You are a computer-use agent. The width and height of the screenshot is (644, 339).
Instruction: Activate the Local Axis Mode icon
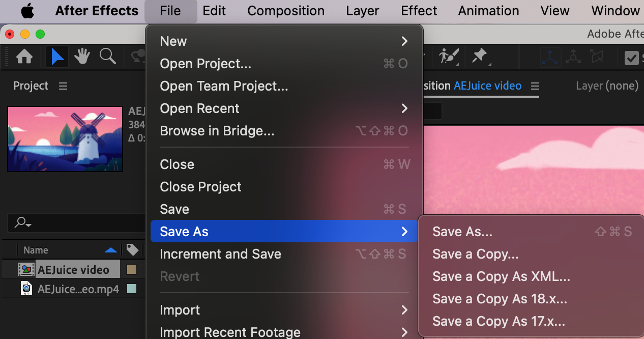(x=551, y=57)
